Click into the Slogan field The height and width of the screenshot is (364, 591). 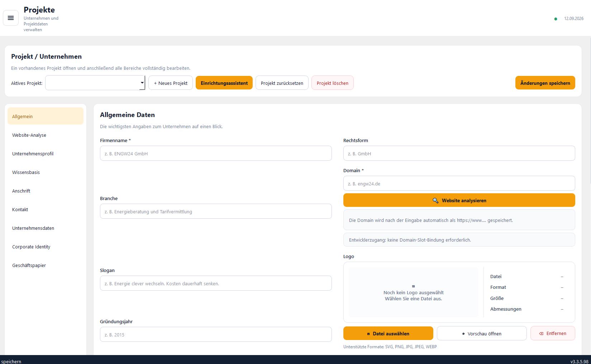click(216, 283)
